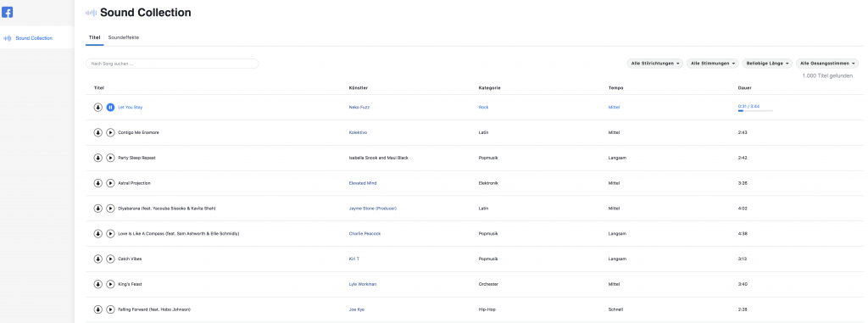Play the track Astral Projection
868x323 pixels.
[111, 183]
